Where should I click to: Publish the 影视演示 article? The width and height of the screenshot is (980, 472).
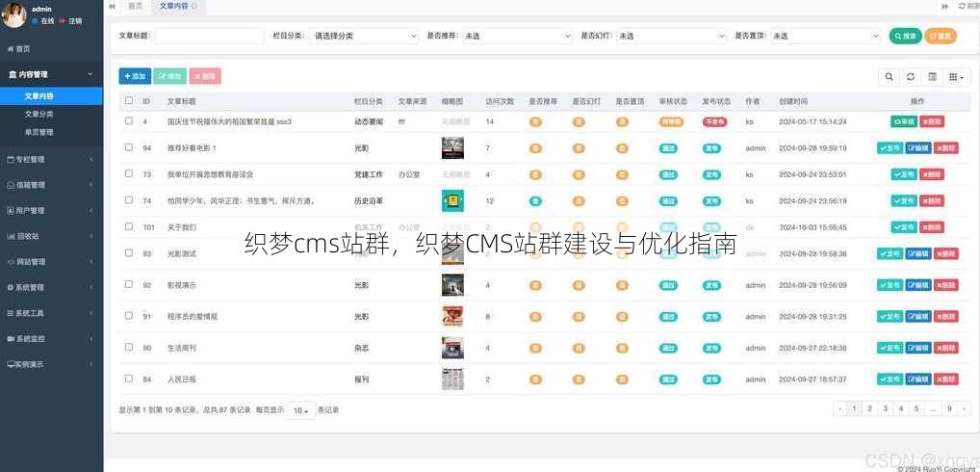click(x=890, y=285)
